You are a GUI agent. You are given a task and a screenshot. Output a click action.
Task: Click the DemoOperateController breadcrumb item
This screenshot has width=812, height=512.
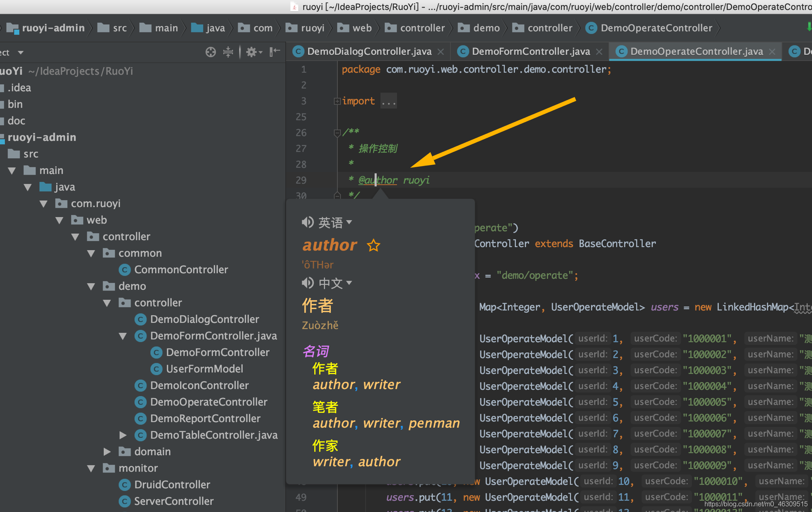pos(649,28)
